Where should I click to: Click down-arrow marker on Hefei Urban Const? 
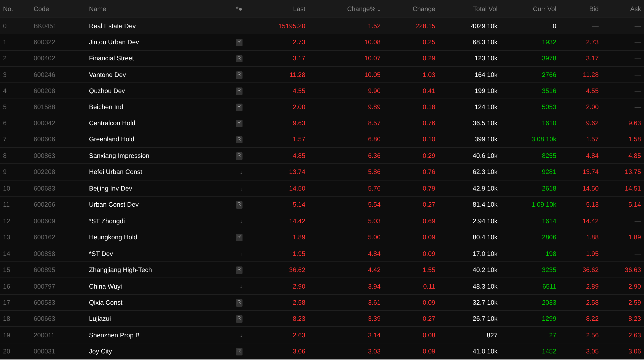click(241, 172)
